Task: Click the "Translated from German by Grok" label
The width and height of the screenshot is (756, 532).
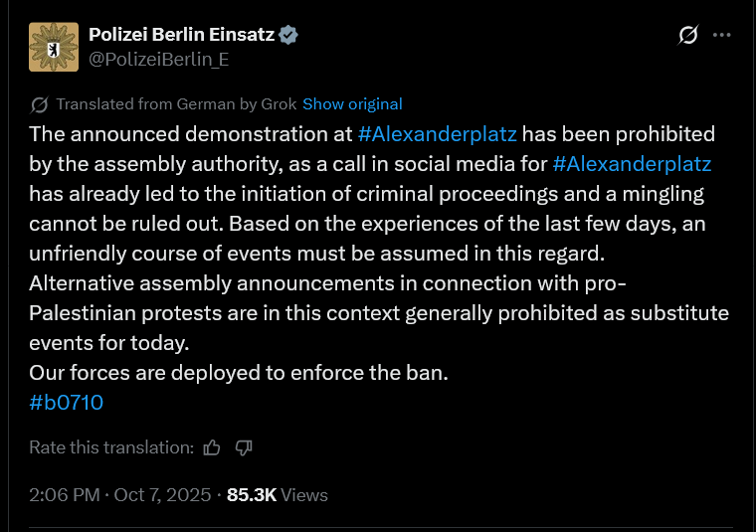Action: tap(177, 103)
